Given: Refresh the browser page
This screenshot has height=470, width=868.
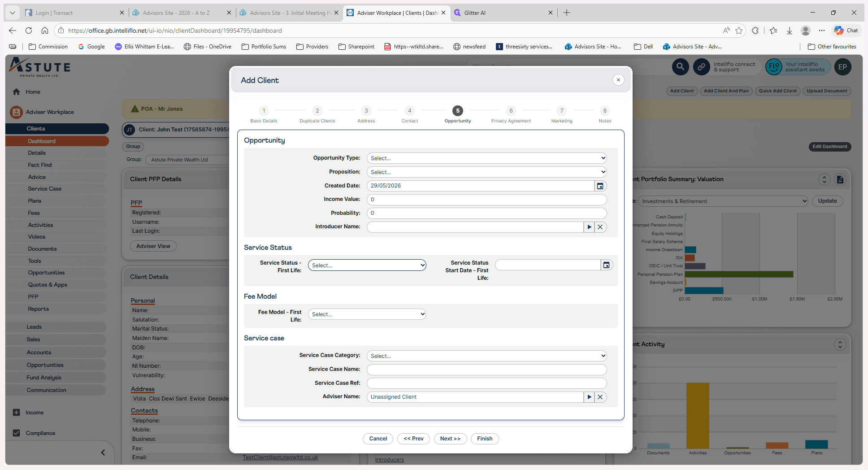Looking at the screenshot, I should [29, 30].
